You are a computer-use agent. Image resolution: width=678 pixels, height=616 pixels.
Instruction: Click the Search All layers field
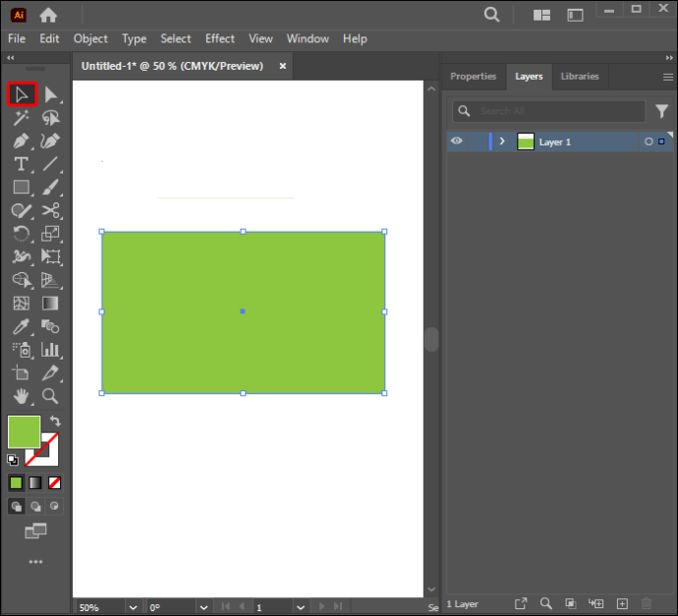[549, 111]
